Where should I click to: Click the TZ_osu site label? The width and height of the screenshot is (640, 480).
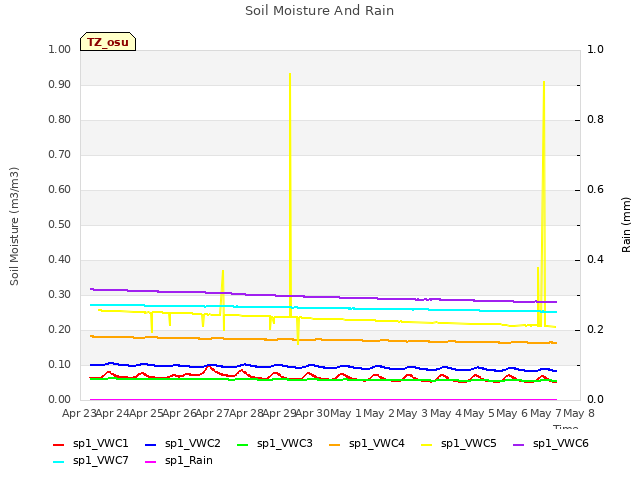pyautogui.click(x=108, y=42)
